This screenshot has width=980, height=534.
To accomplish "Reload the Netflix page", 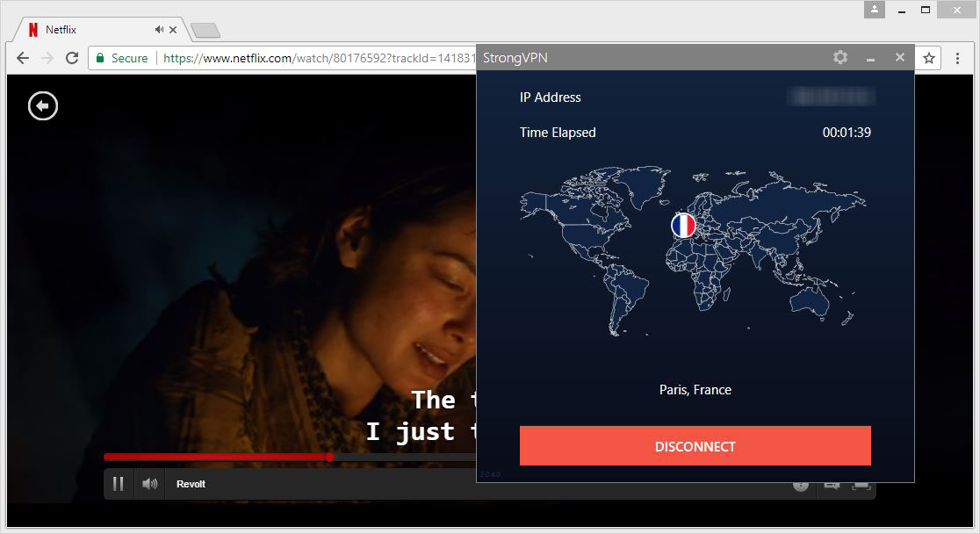I will coord(72,58).
